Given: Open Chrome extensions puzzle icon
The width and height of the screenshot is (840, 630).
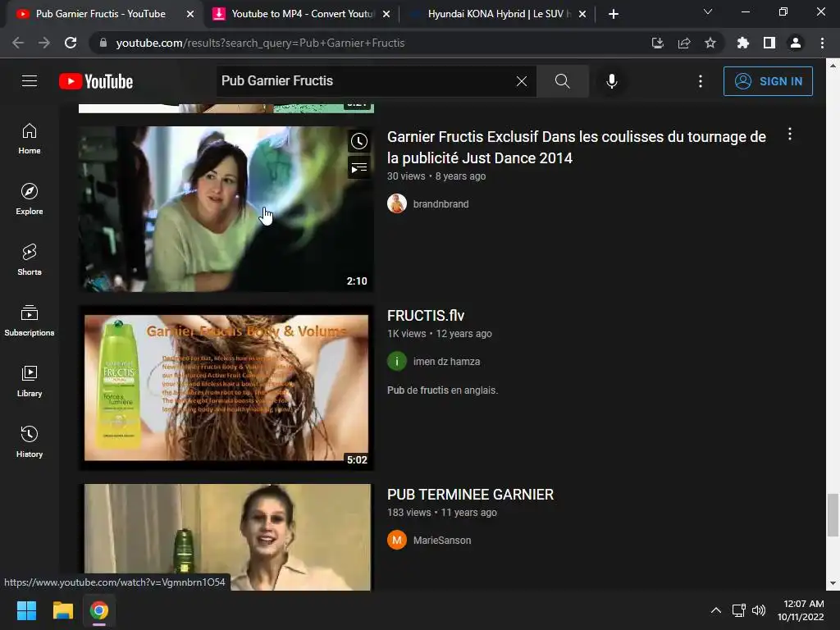Looking at the screenshot, I should [743, 43].
